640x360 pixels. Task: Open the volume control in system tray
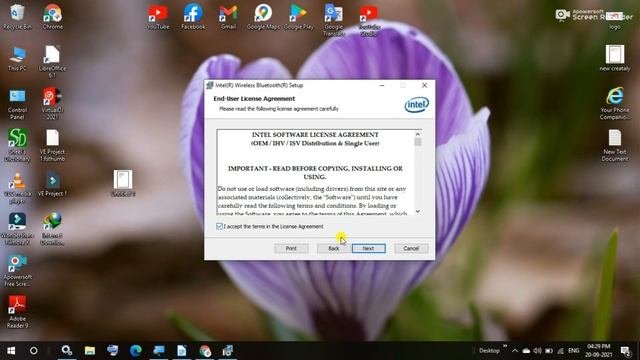538,351
